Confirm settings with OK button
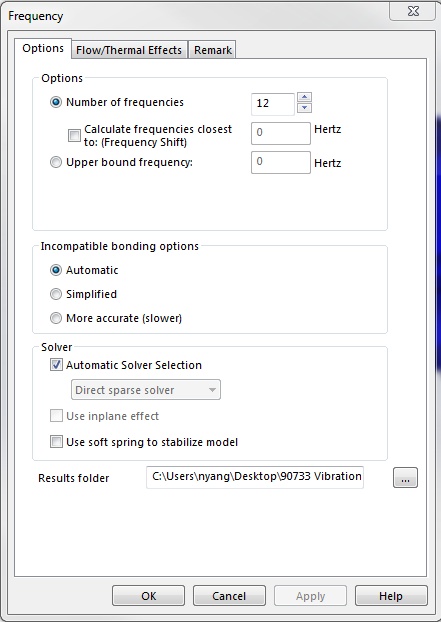Viewport: 441px width, 622px height. (x=148, y=596)
